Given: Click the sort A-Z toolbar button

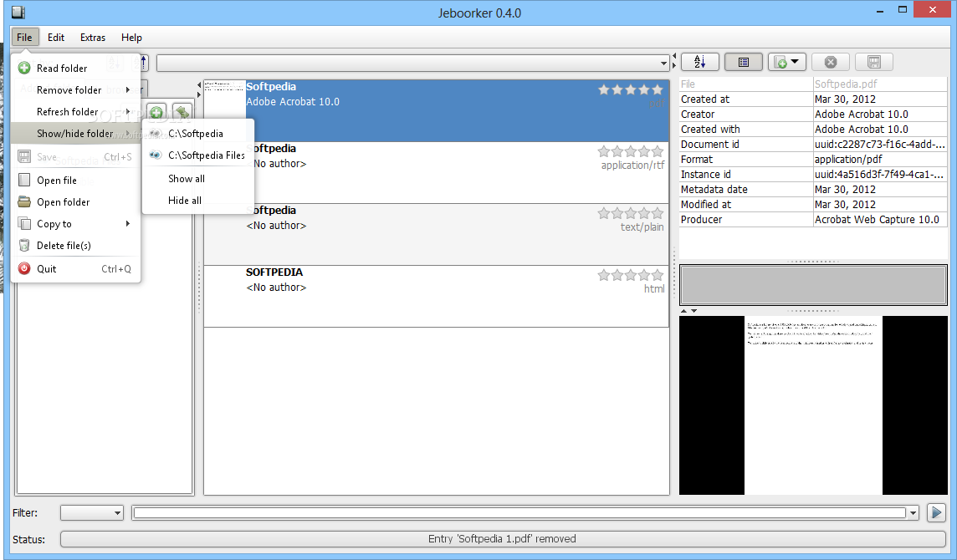Looking at the screenshot, I should tap(699, 62).
